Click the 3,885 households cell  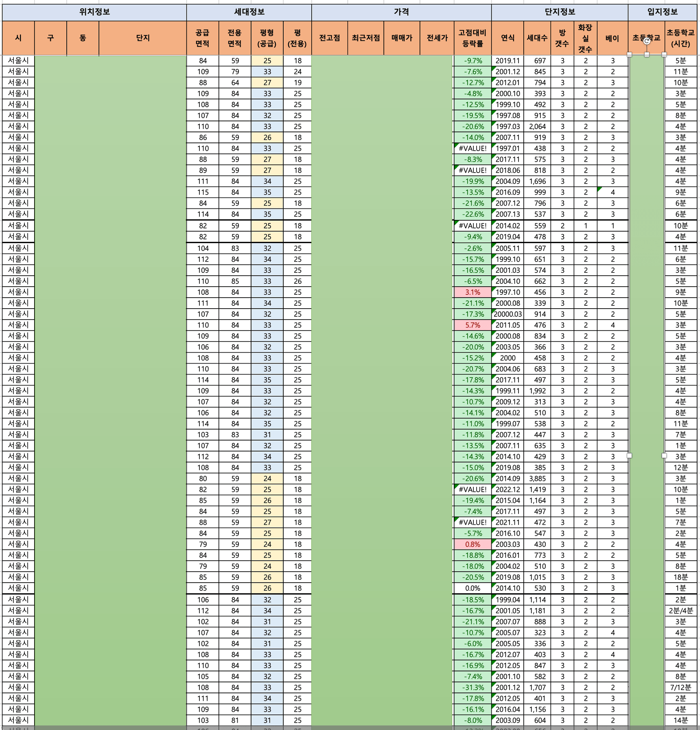[x=537, y=479]
